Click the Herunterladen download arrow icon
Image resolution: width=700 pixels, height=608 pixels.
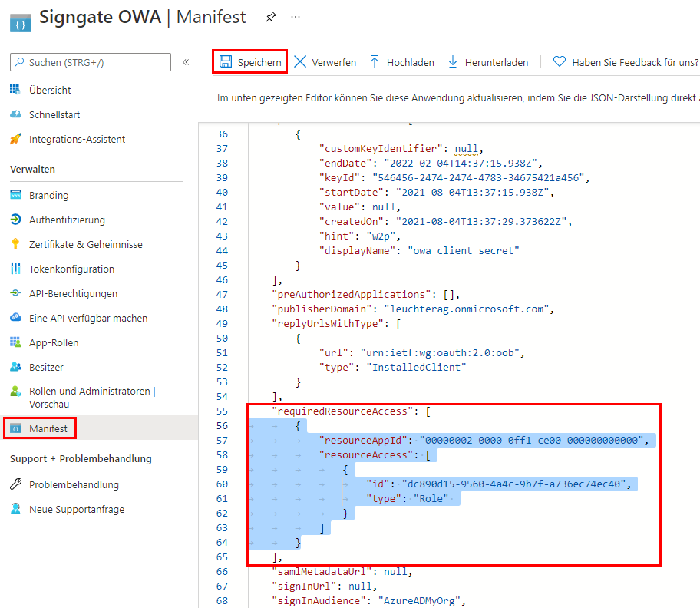(453, 61)
